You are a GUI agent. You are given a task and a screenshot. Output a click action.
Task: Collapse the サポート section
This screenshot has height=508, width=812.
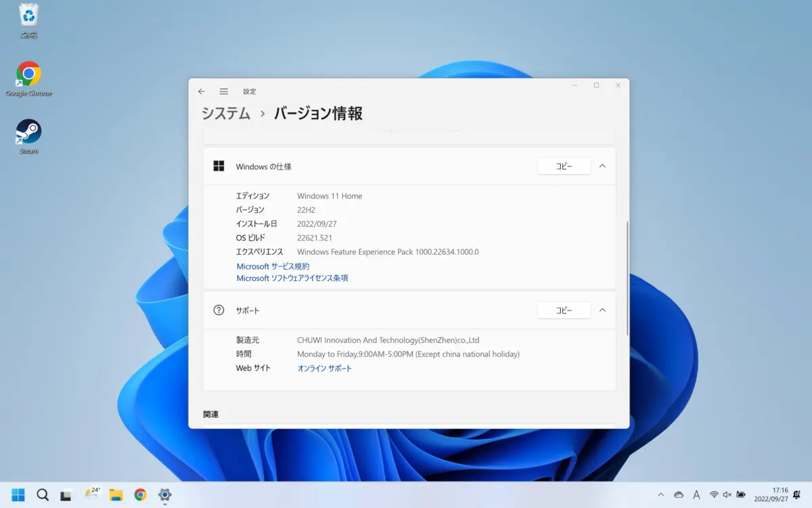(602, 310)
